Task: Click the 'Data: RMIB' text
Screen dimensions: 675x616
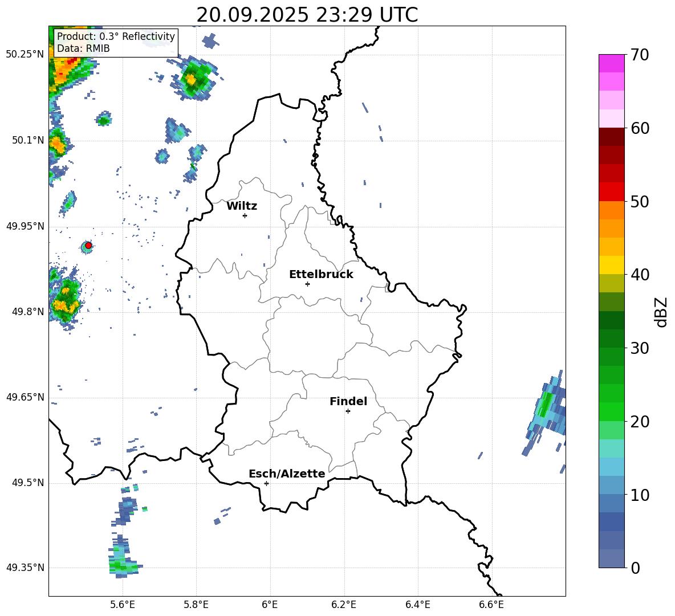Action: coord(83,48)
